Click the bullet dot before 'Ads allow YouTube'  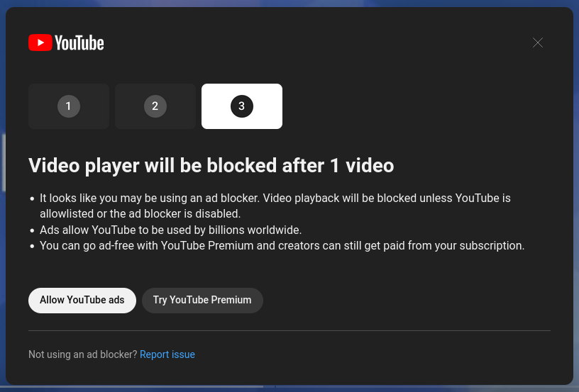32,230
